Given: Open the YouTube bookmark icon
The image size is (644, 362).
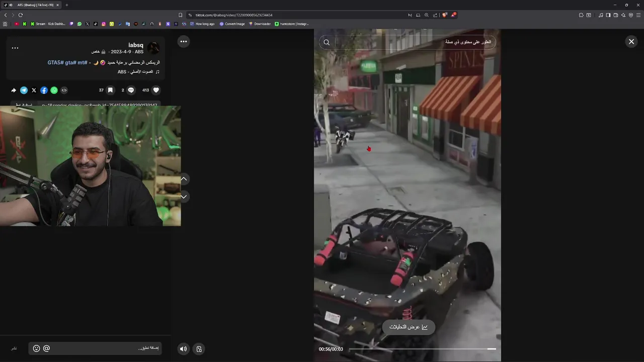Looking at the screenshot, I should coord(17,24).
